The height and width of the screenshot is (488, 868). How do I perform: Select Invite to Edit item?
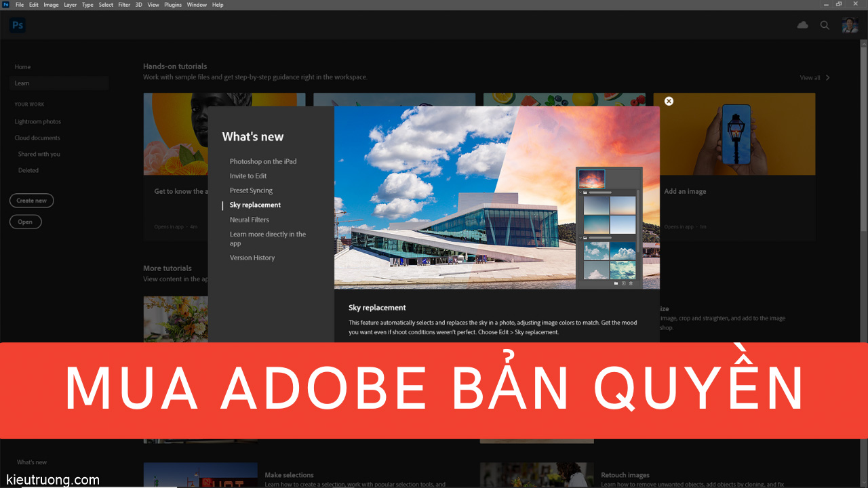coord(248,176)
